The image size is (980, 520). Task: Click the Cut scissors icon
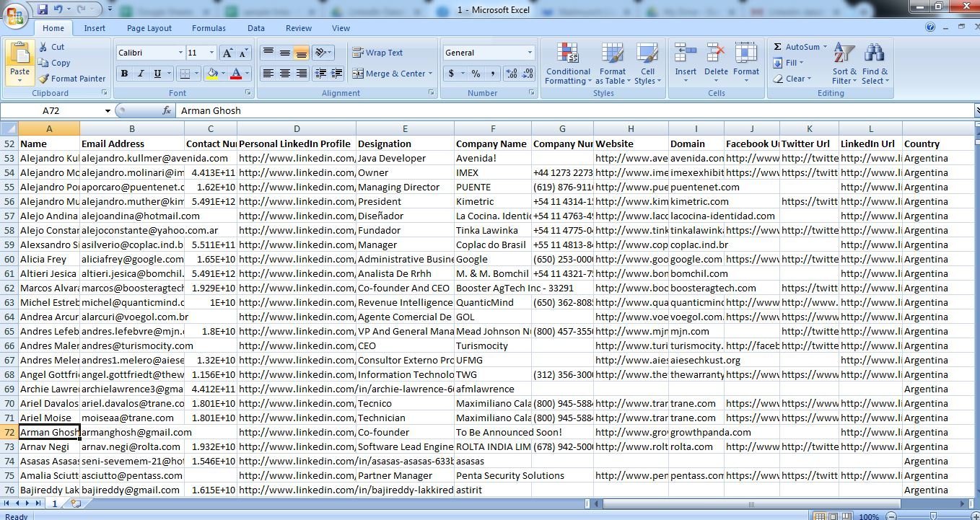(x=44, y=47)
